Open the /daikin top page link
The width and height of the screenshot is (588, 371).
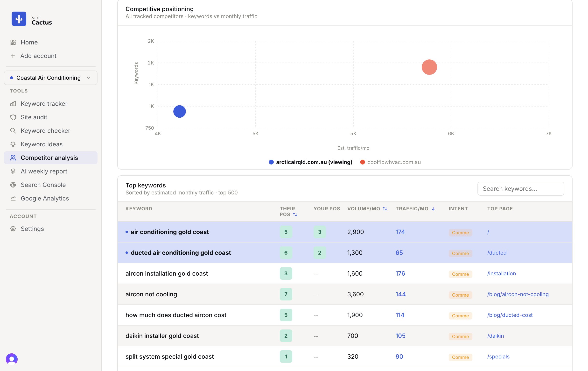[x=496, y=336]
